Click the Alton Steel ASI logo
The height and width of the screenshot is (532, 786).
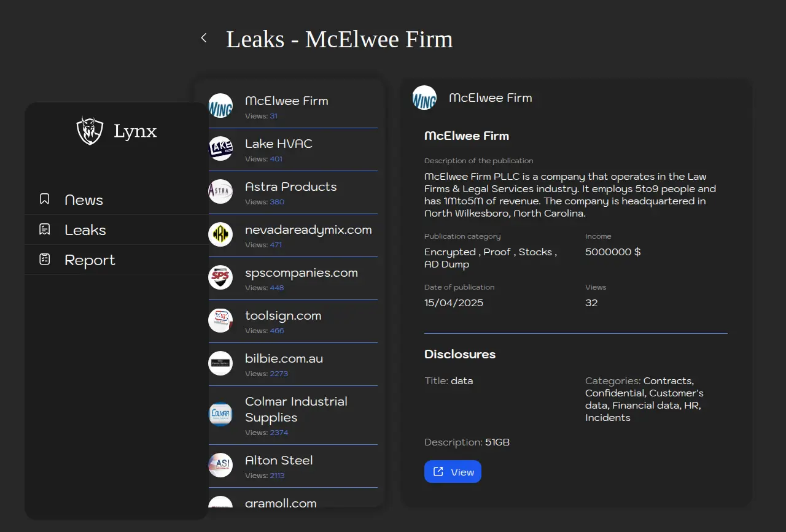coord(220,465)
